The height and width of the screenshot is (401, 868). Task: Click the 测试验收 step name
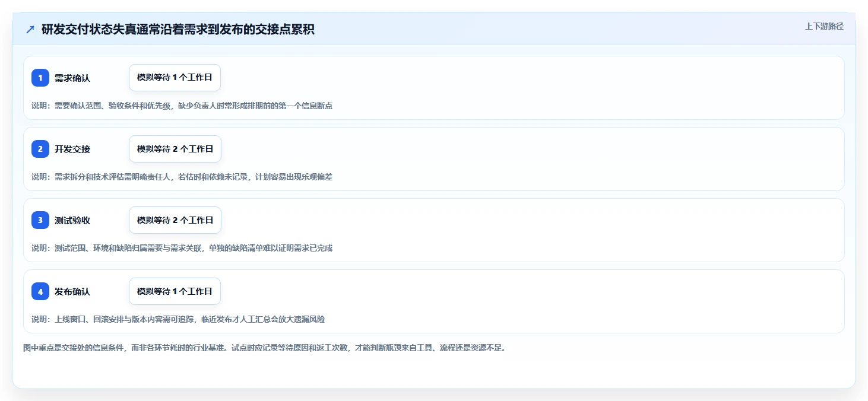click(x=72, y=220)
